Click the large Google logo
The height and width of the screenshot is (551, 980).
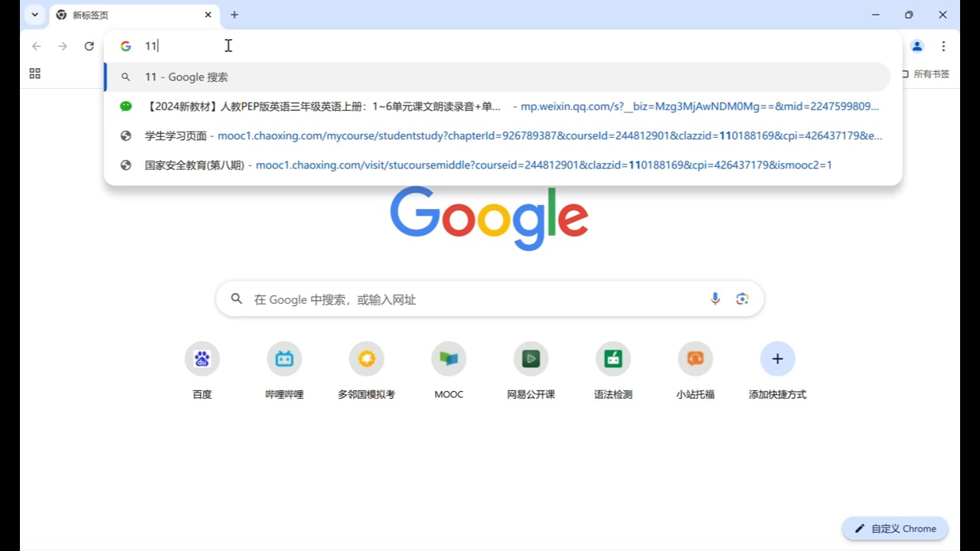(489, 218)
